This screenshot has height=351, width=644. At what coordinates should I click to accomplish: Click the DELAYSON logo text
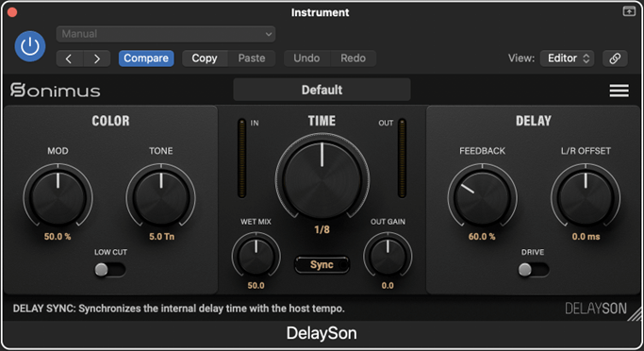[x=596, y=309]
